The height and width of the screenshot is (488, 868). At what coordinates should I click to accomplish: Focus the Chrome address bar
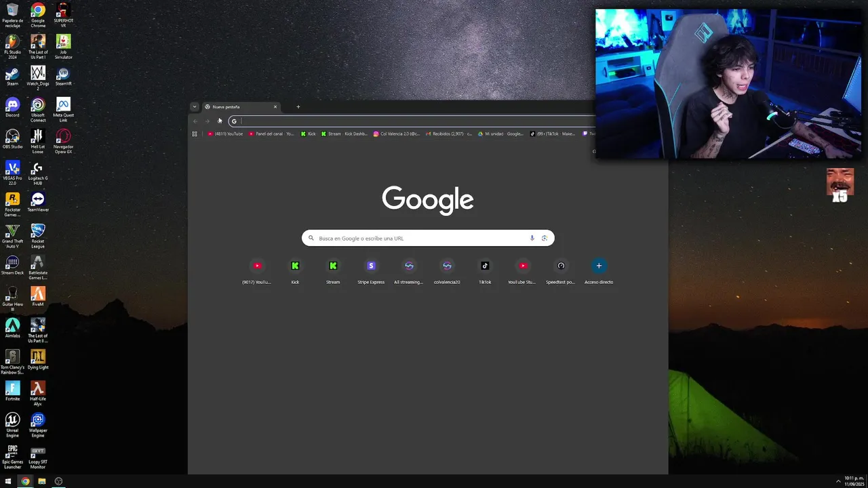pyautogui.click(x=412, y=121)
